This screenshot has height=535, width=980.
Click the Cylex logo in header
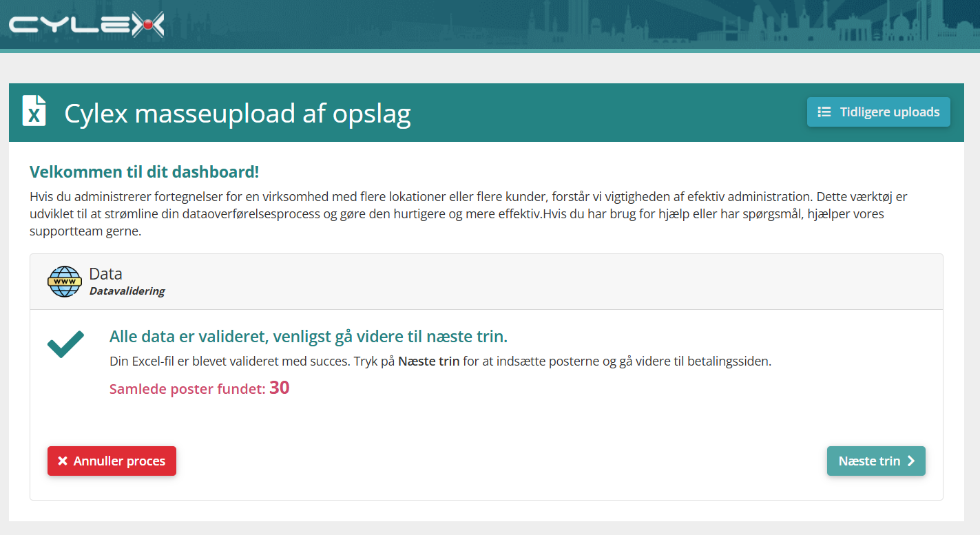(87, 25)
